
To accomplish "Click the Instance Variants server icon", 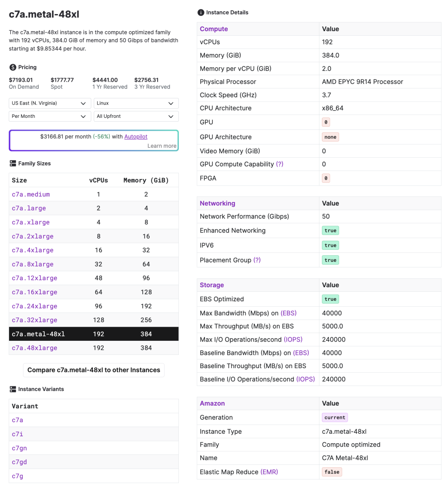I will click(13, 389).
